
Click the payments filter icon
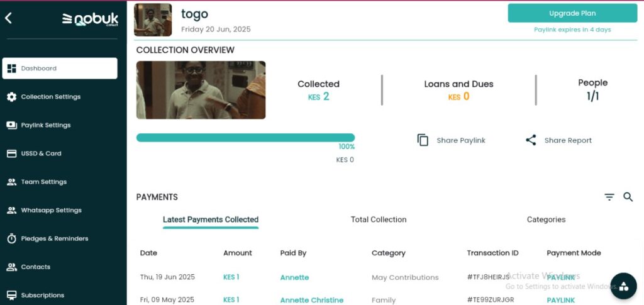tap(609, 197)
